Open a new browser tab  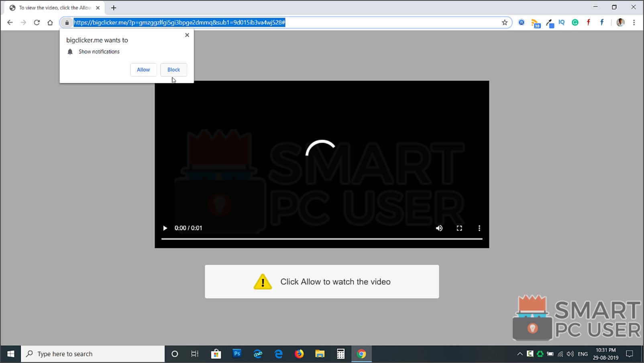114,7
